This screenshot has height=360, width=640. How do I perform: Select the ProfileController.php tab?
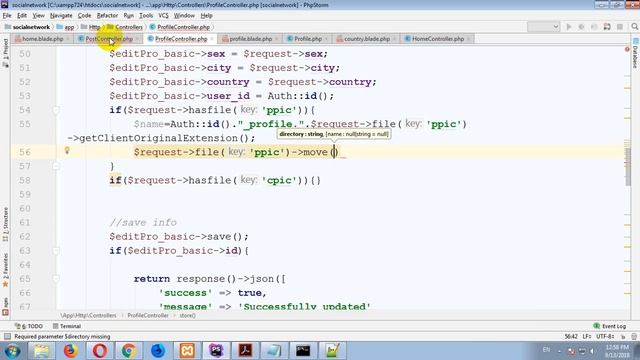(x=181, y=39)
